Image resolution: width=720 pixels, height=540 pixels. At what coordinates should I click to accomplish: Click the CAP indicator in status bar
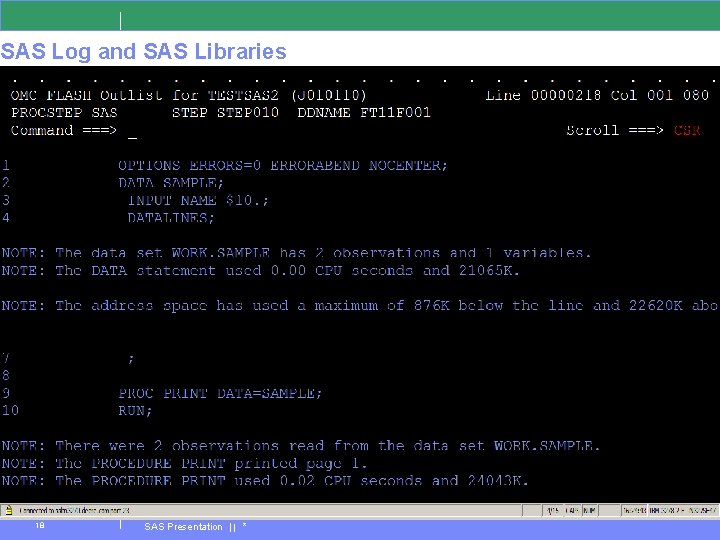pyautogui.click(x=572, y=510)
